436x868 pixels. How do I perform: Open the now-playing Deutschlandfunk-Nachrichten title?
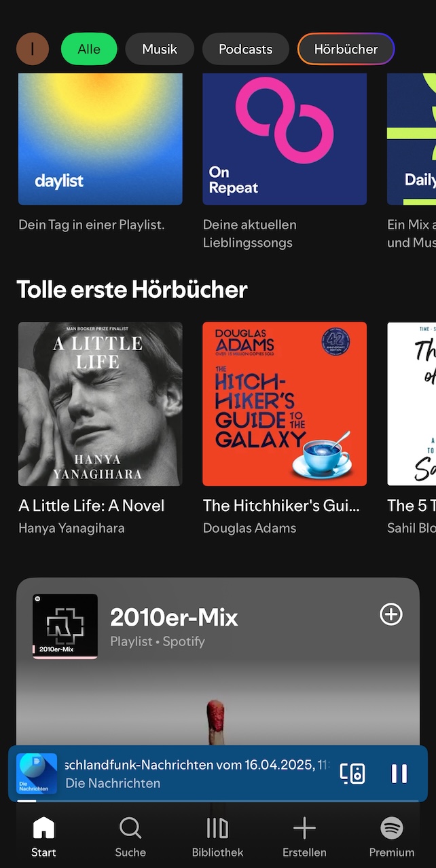(198, 765)
